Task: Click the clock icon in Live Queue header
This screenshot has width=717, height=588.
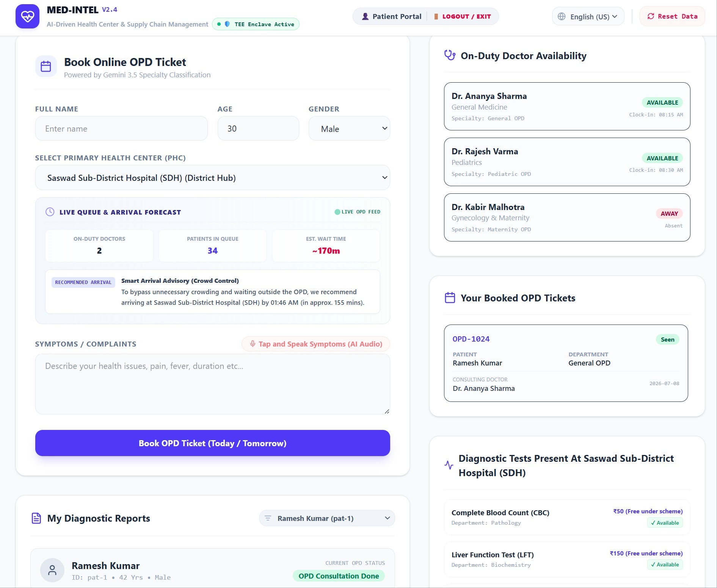Action: coord(50,212)
